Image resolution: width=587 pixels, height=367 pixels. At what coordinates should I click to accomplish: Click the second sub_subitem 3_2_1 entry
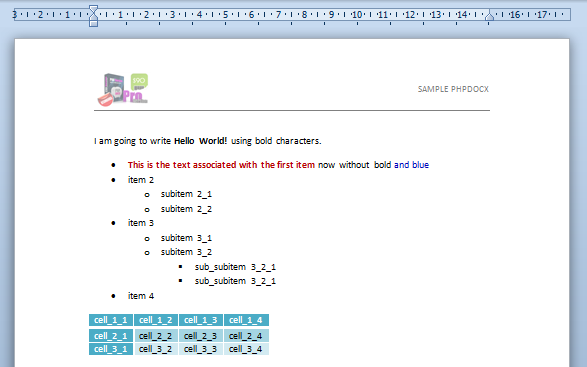235,281
